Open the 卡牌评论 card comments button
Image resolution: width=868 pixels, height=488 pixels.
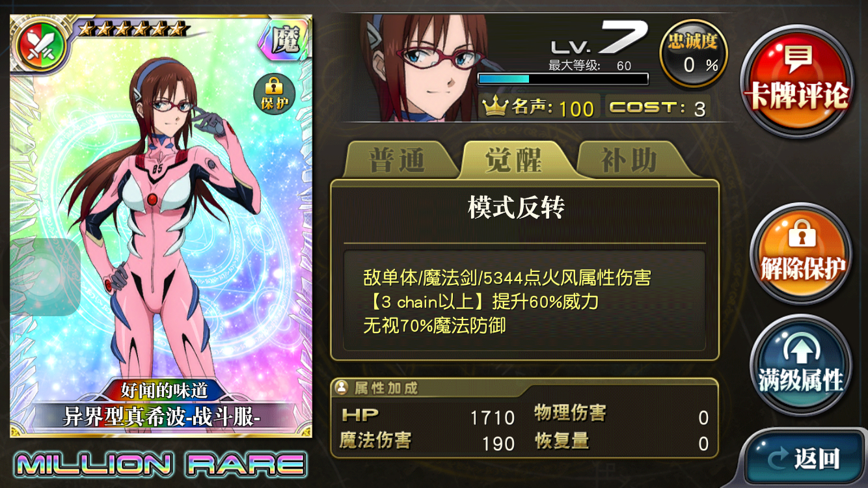(797, 80)
